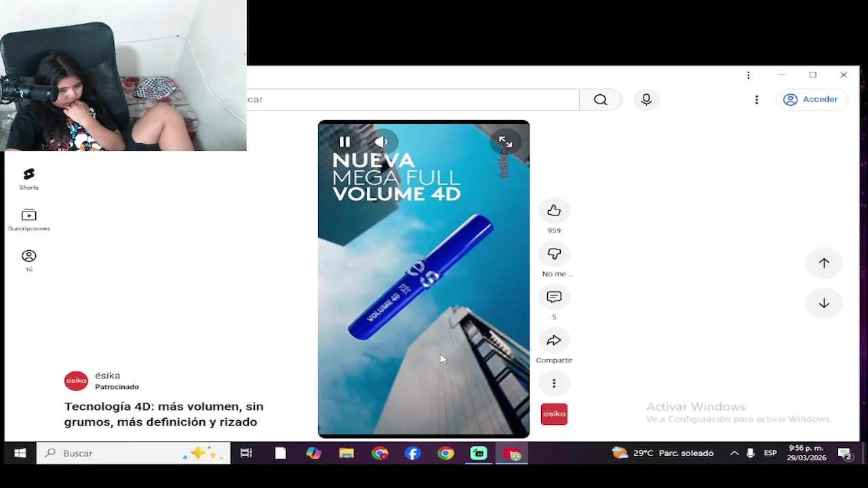Open the clock showing 9:56 p. m.
Screen dimensions: 868x488
click(805, 453)
